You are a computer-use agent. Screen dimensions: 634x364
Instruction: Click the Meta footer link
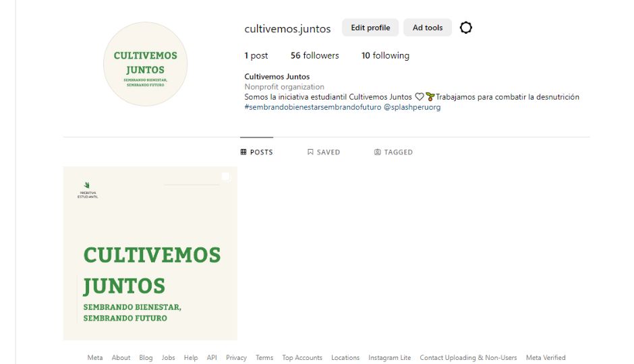(x=95, y=358)
